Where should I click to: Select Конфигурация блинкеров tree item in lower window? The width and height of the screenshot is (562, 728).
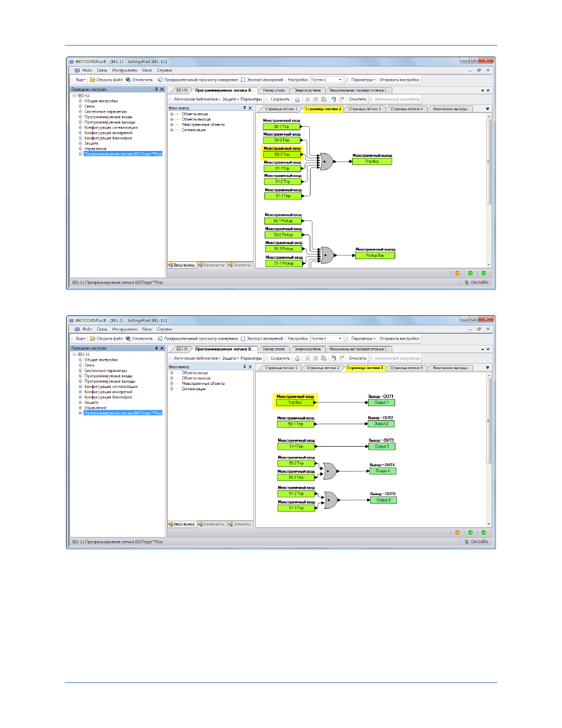[x=108, y=397]
